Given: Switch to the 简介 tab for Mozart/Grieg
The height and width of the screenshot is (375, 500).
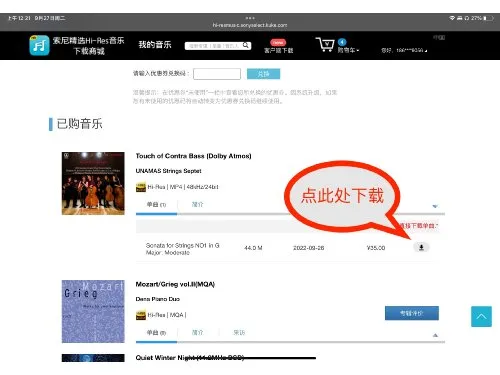Looking at the screenshot, I should click(x=197, y=332).
